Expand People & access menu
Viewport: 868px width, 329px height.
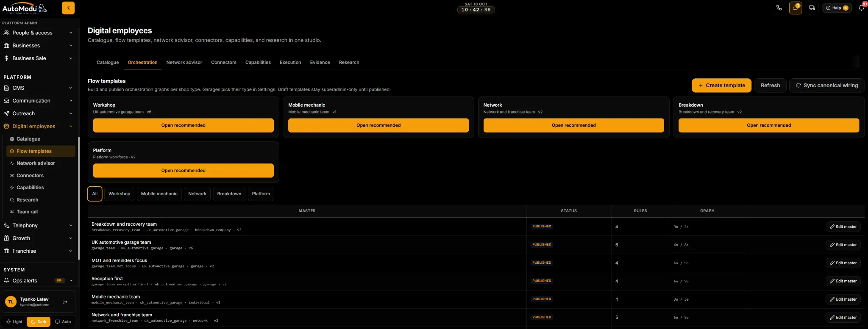pyautogui.click(x=38, y=33)
